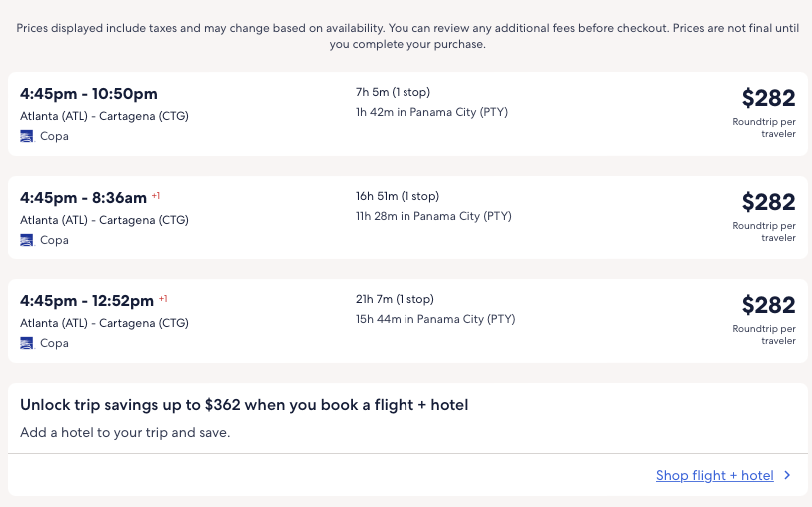Screen dimensions: 812x507
Task: Click $282 price on the 21h 7m flight
Action: click(768, 305)
